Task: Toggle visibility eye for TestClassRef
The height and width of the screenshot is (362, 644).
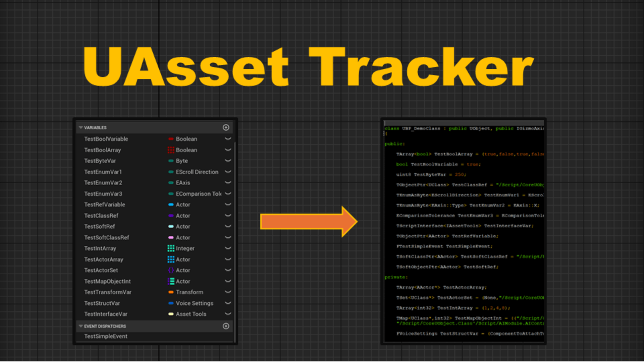Action: point(228,216)
